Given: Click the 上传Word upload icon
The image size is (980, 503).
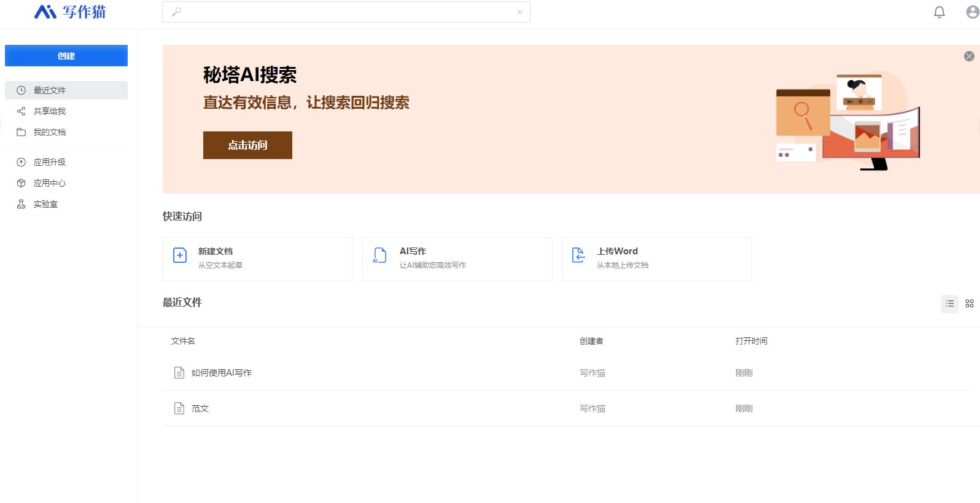Looking at the screenshot, I should (x=578, y=255).
